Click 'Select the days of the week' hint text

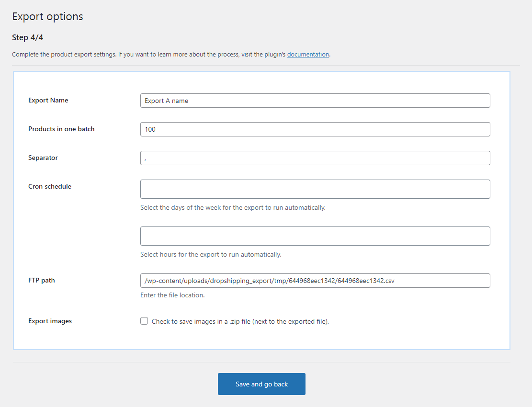pyautogui.click(x=233, y=208)
